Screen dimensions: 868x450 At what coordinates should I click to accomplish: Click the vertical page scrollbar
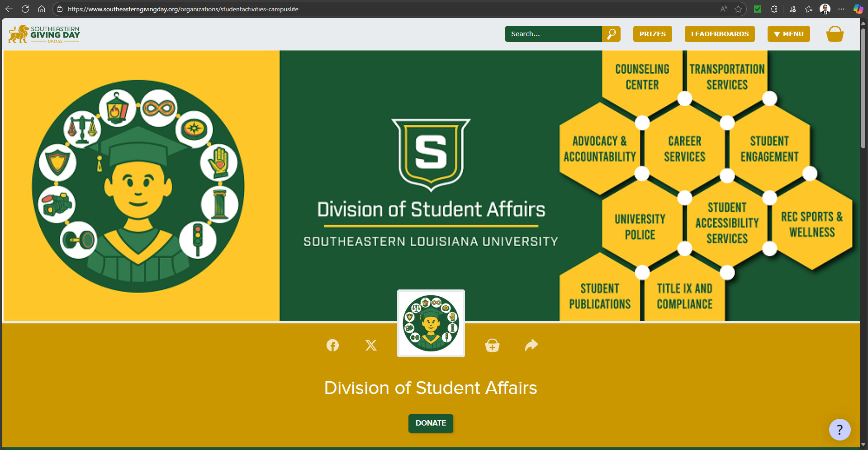point(863,88)
